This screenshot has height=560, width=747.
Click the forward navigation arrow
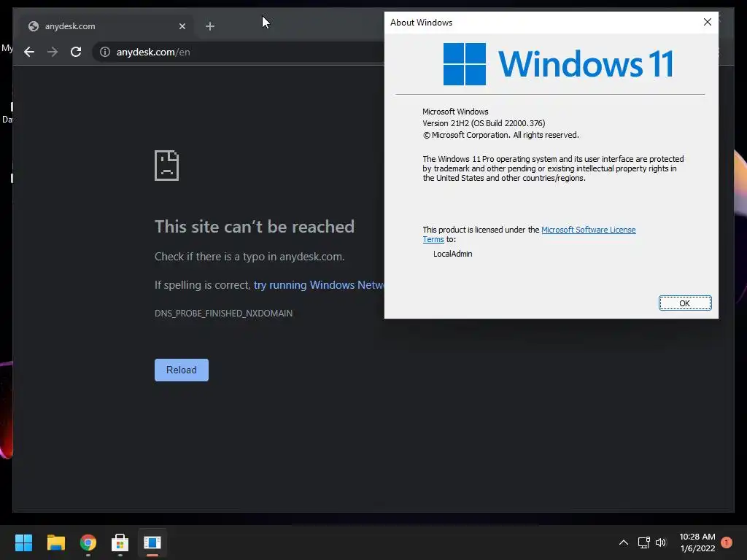[x=53, y=52]
